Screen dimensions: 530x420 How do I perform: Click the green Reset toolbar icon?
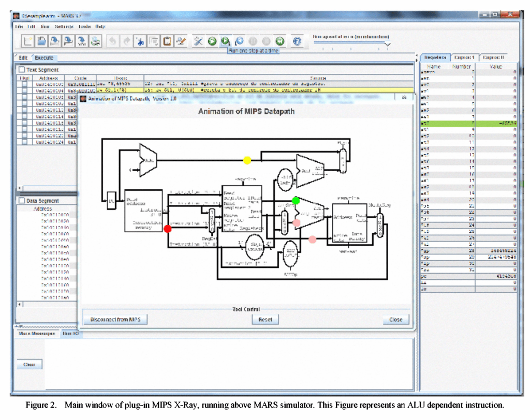280,41
